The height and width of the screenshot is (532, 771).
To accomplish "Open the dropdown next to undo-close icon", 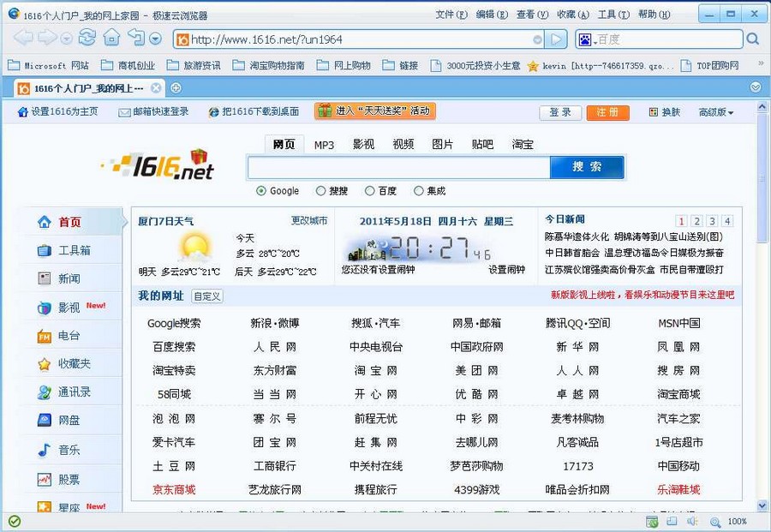I will click(x=155, y=39).
